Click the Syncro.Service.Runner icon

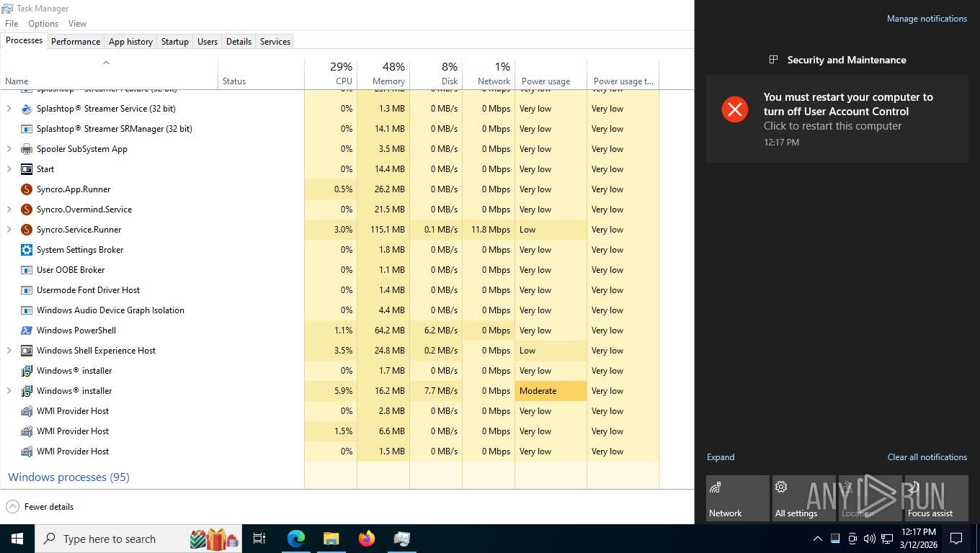(27, 230)
